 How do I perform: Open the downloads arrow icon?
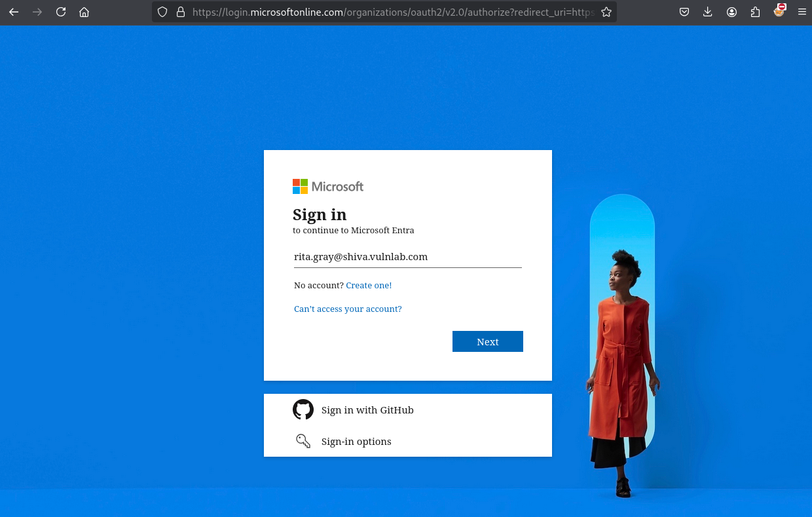point(708,12)
